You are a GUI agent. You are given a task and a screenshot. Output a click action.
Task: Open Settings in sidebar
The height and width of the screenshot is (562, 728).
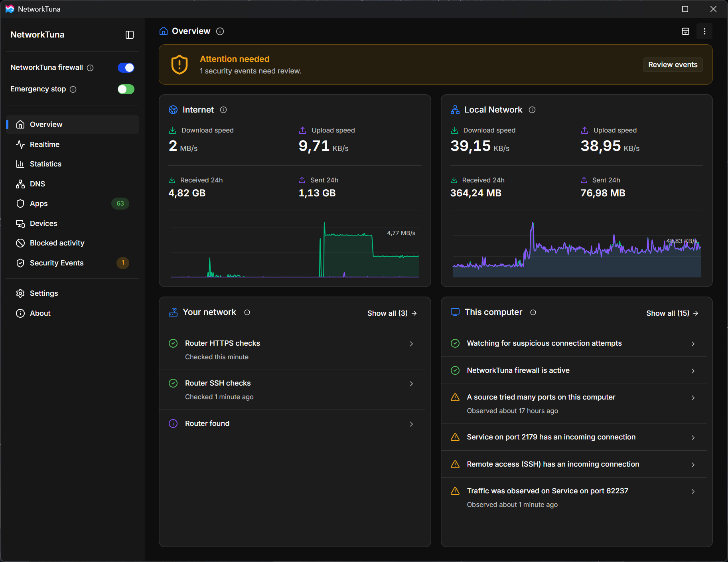point(73,293)
